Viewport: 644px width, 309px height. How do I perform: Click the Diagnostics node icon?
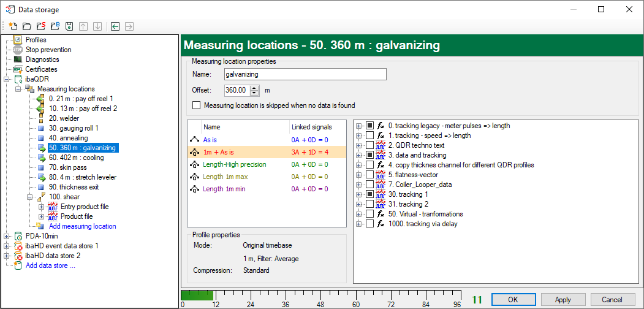18,59
